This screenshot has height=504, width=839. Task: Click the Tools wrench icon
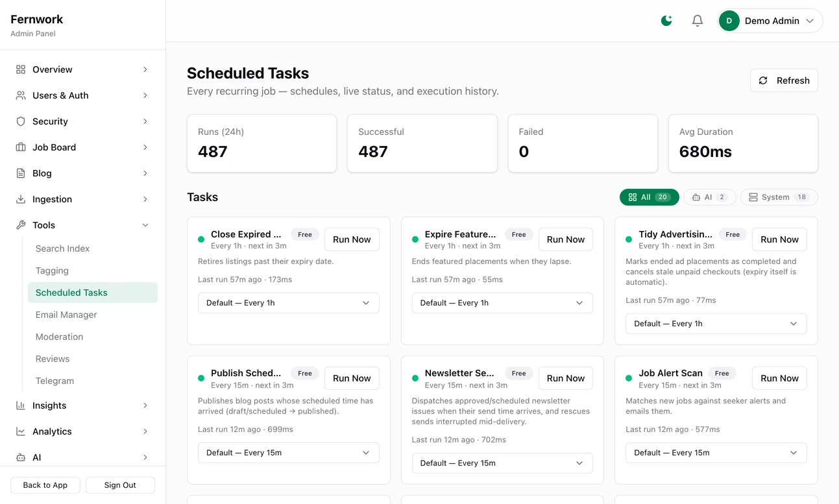(x=21, y=225)
